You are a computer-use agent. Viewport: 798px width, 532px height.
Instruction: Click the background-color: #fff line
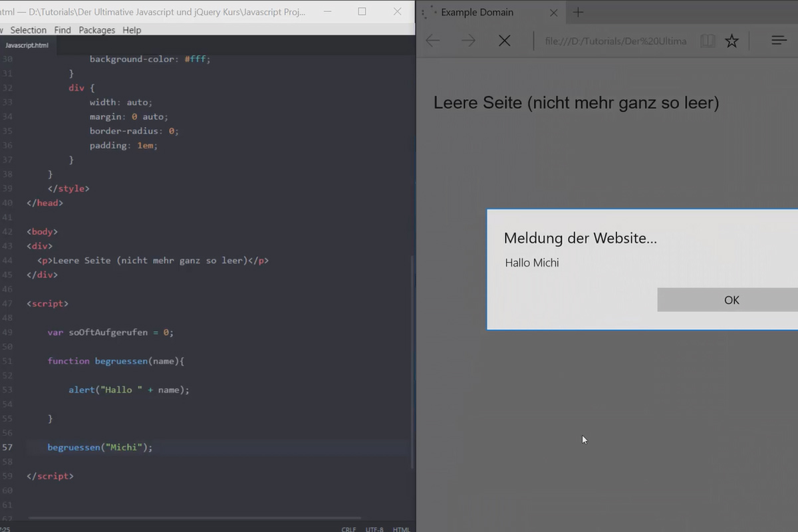click(x=150, y=59)
